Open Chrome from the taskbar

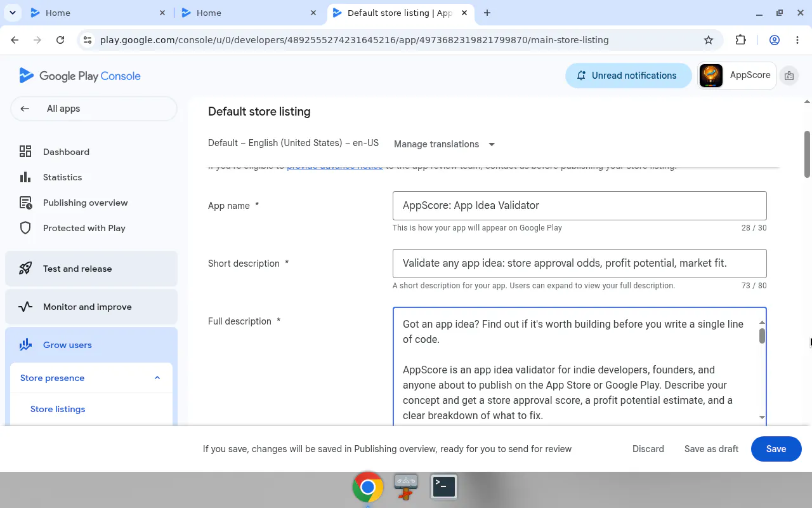(368, 487)
